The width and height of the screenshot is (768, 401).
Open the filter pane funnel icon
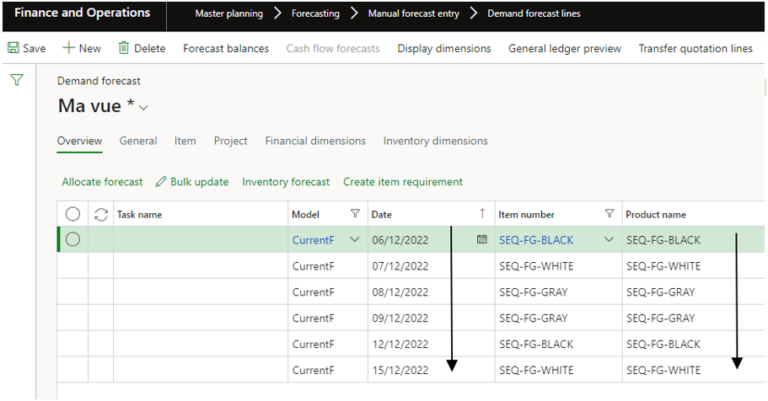click(16, 80)
